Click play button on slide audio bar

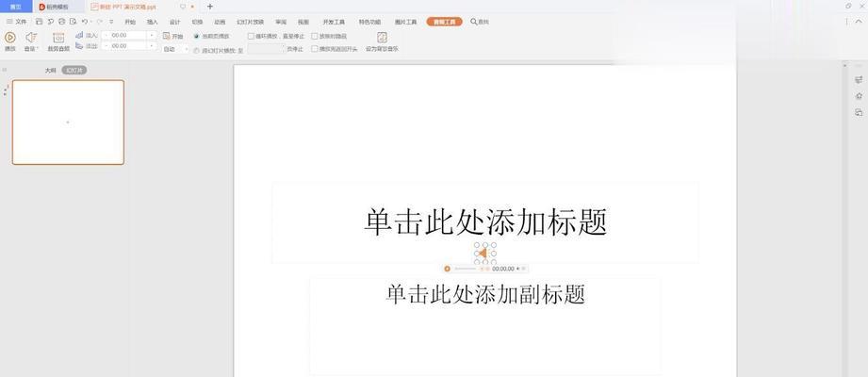448,269
